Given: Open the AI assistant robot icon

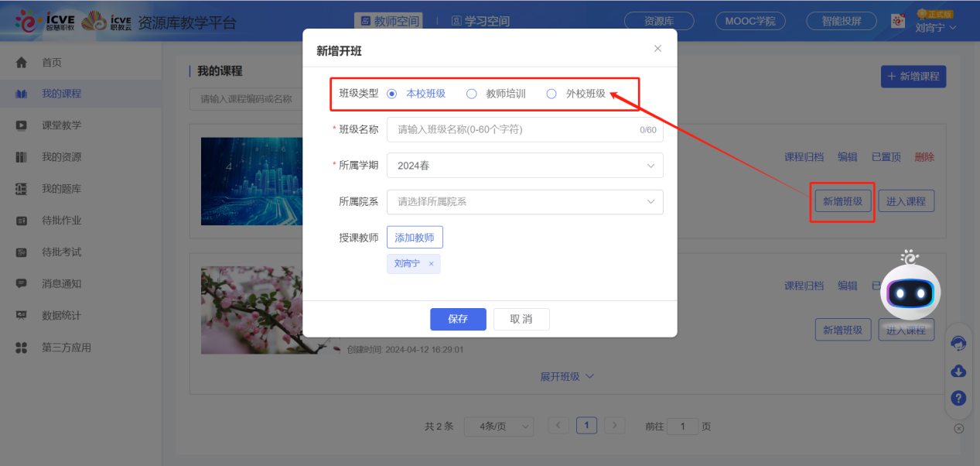Looking at the screenshot, I should point(910,290).
